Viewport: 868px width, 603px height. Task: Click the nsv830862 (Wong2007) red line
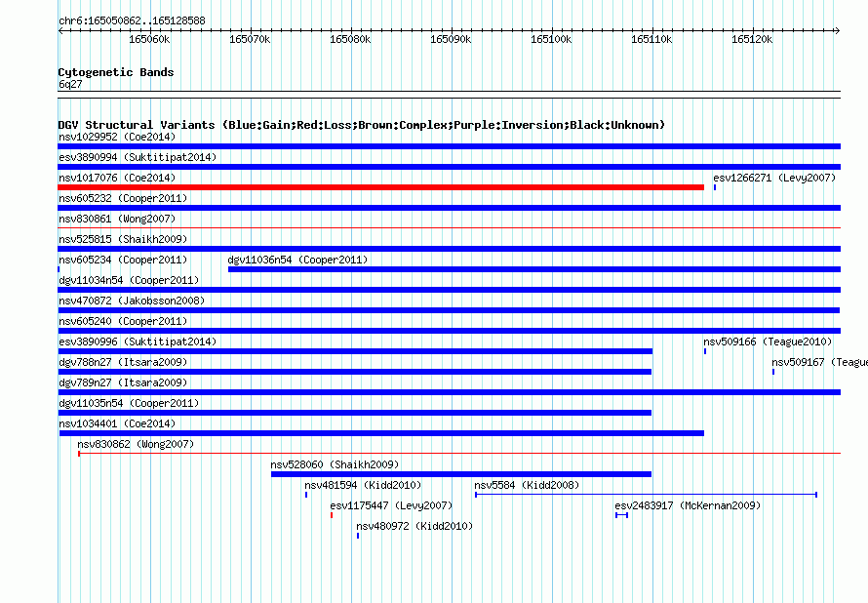(459, 454)
